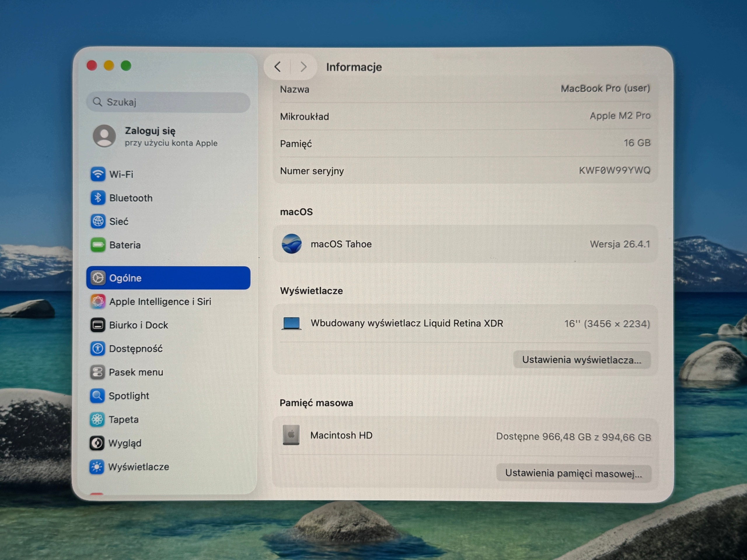
Task: Click the Informacje page title
Action: pyautogui.click(x=354, y=67)
